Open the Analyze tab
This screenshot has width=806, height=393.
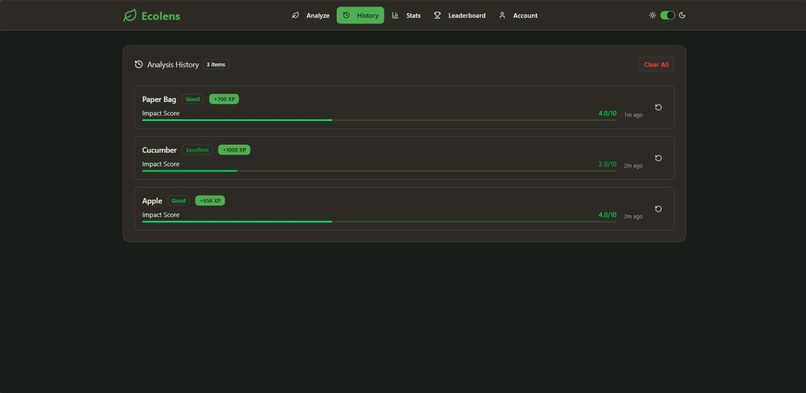click(x=310, y=15)
